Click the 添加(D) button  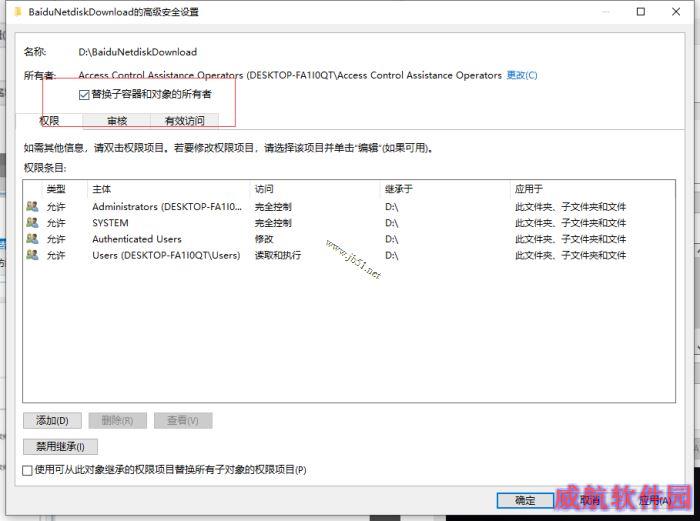52,420
